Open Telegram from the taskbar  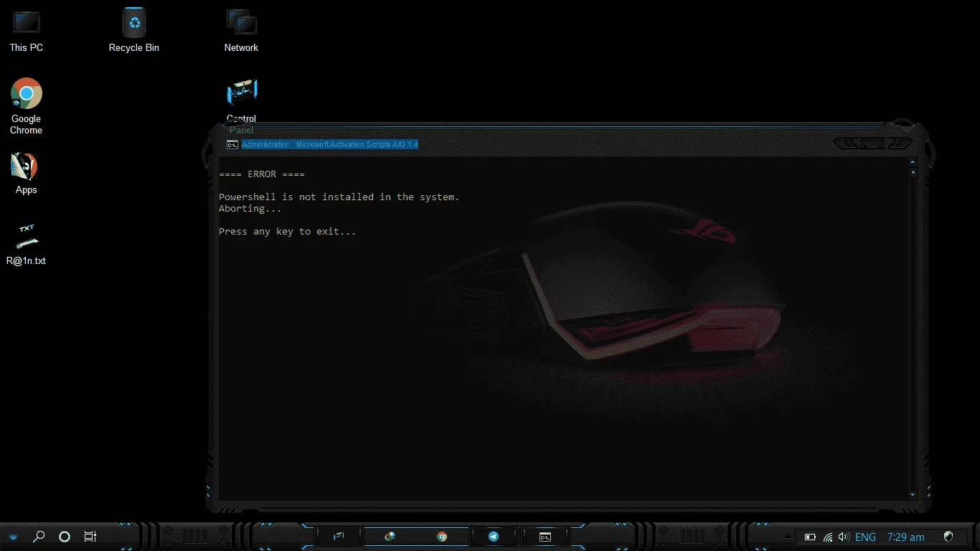pyautogui.click(x=494, y=536)
